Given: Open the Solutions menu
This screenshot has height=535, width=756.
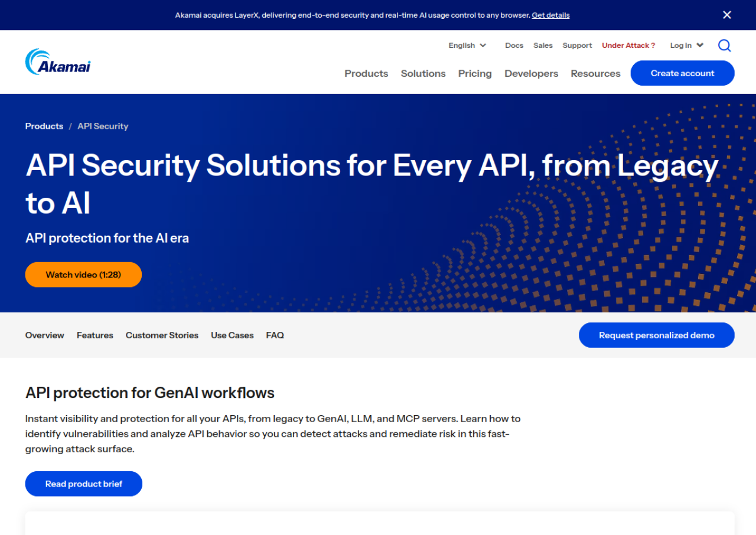Looking at the screenshot, I should click(423, 73).
